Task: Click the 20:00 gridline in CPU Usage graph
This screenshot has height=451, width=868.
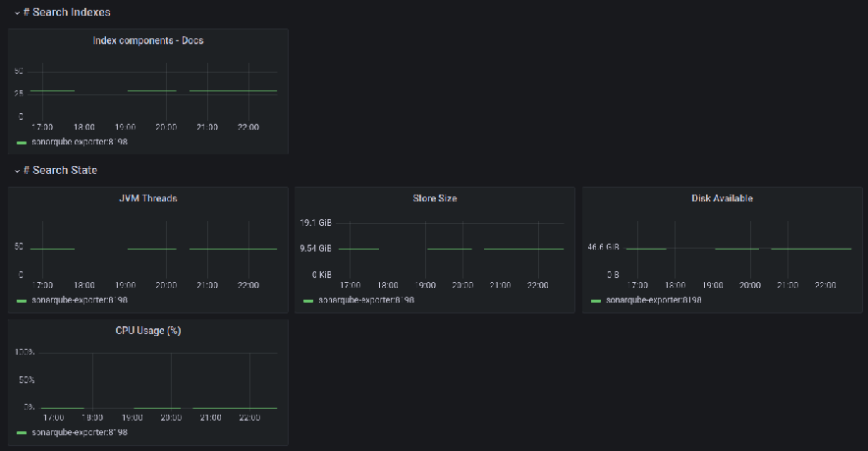Action: [x=171, y=380]
